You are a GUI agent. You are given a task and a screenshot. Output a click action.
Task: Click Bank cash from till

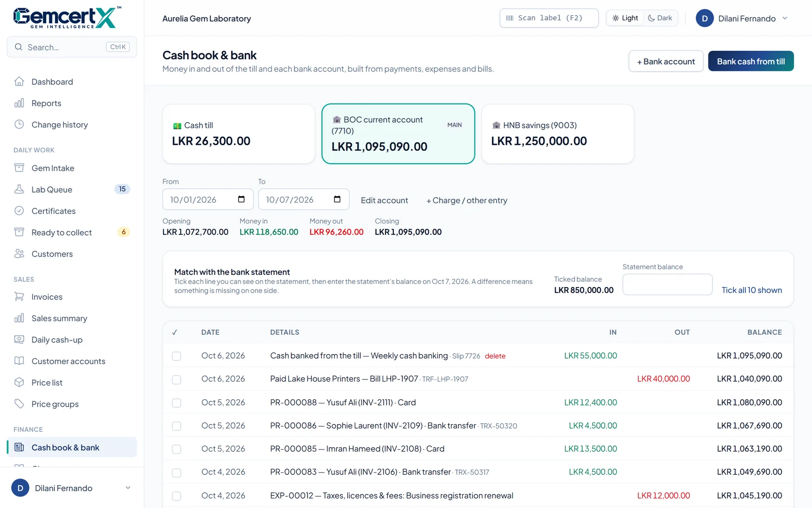[x=751, y=61]
